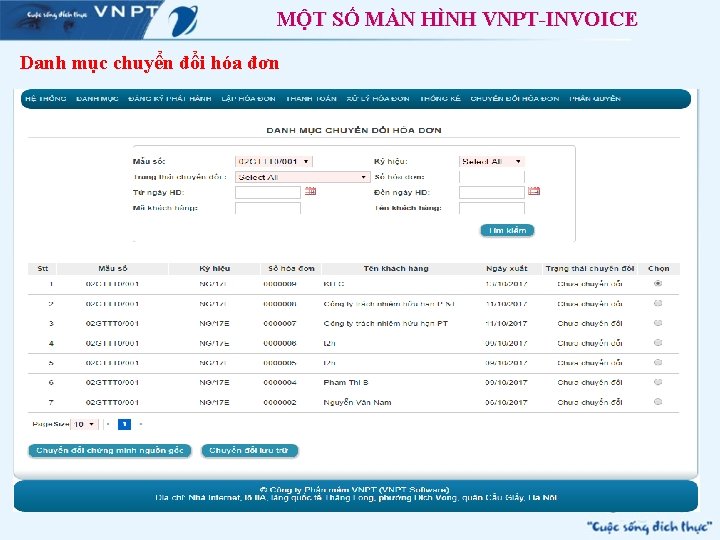Open the HỆ THỐNG menu
The image size is (720, 540).
[x=46, y=99]
